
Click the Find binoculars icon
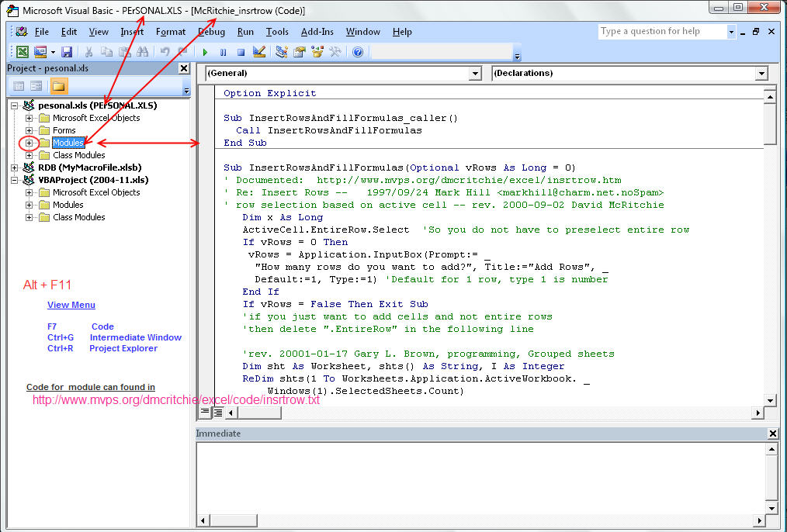click(x=142, y=52)
